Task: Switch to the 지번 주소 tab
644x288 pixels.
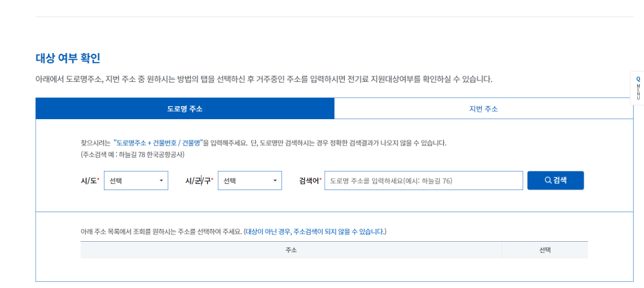Action: pos(484,109)
